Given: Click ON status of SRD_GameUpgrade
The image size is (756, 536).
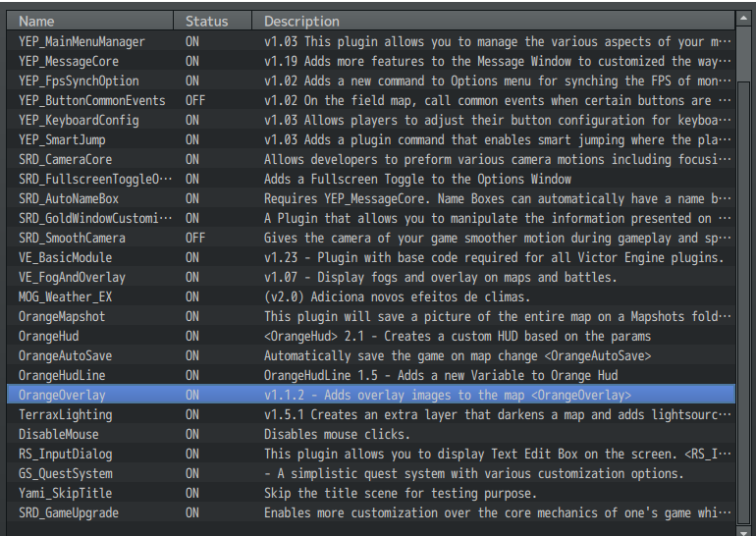Looking at the screenshot, I should pyautogui.click(x=192, y=512).
